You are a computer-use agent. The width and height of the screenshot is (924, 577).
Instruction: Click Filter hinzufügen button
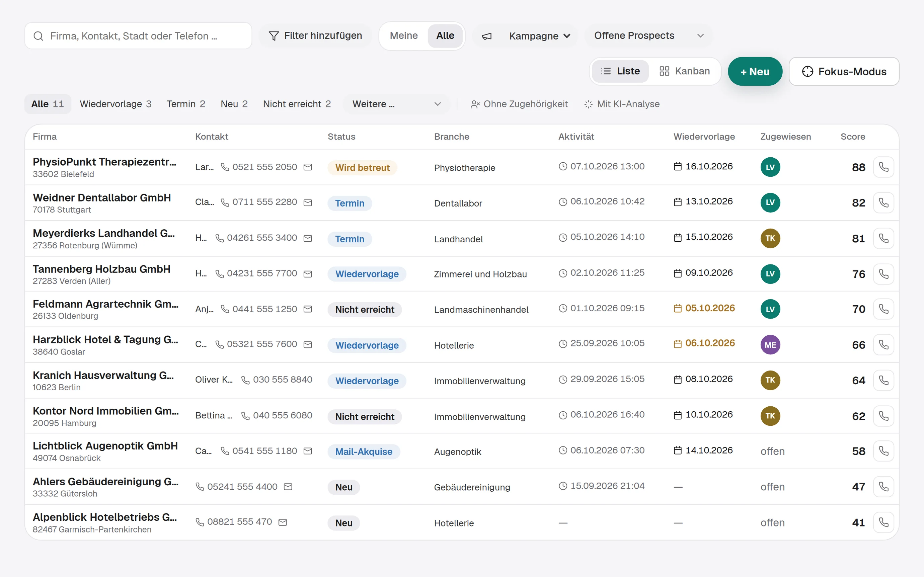pos(315,36)
